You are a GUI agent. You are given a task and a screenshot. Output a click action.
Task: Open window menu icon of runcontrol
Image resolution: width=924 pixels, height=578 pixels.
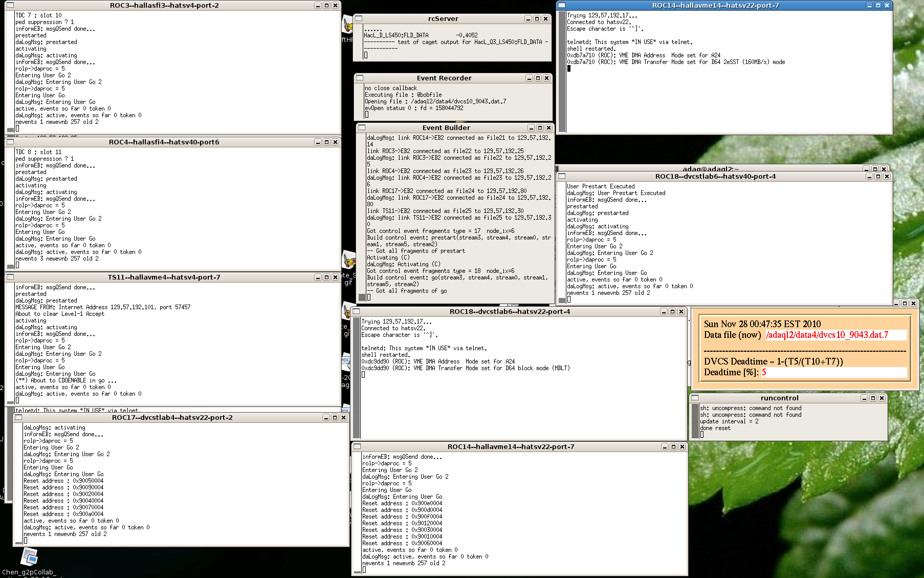point(695,398)
